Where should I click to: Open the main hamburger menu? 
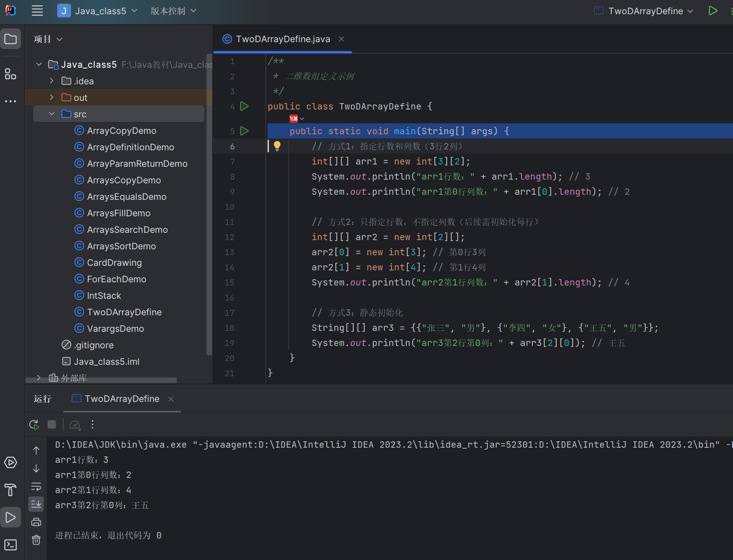(37, 11)
